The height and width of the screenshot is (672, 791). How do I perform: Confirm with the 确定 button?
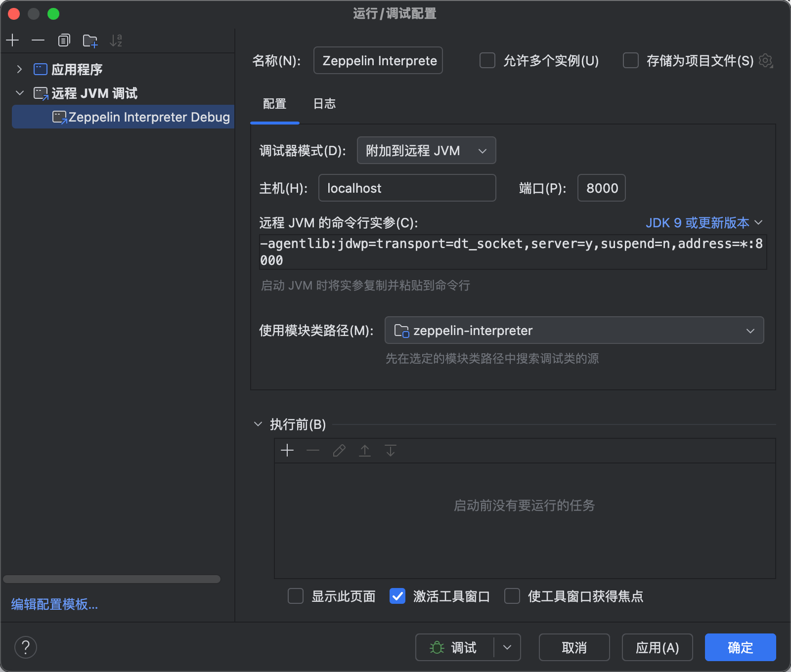[x=741, y=647]
